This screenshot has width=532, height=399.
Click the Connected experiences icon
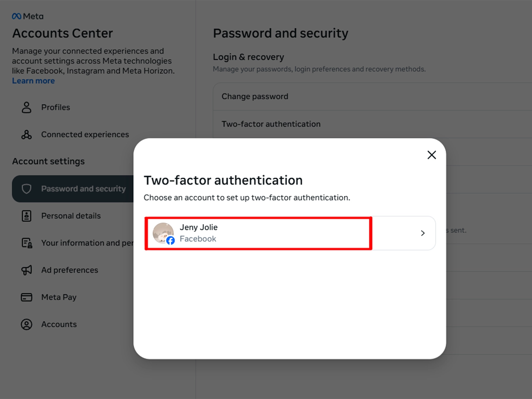click(x=26, y=134)
